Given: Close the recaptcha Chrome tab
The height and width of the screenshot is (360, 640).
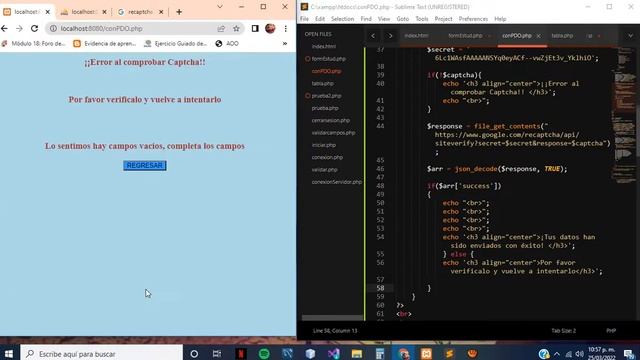Looking at the screenshot, I should point(161,12).
